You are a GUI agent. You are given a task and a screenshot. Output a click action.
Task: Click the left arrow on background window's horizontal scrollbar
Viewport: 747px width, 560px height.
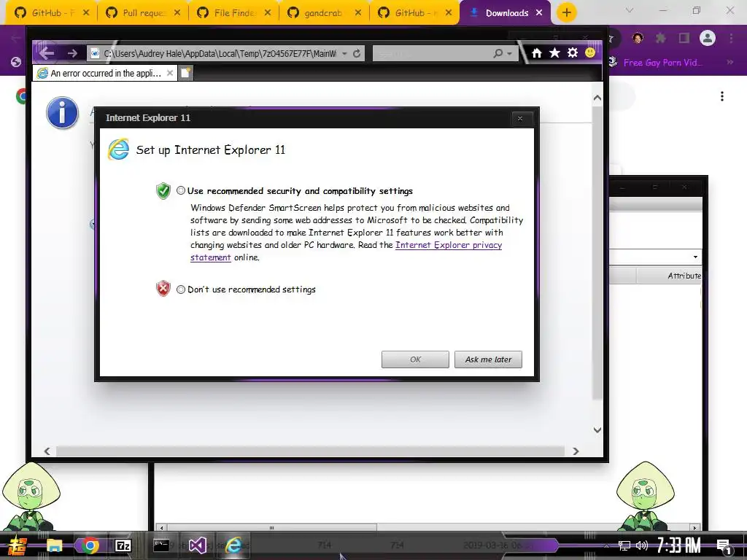click(x=161, y=528)
